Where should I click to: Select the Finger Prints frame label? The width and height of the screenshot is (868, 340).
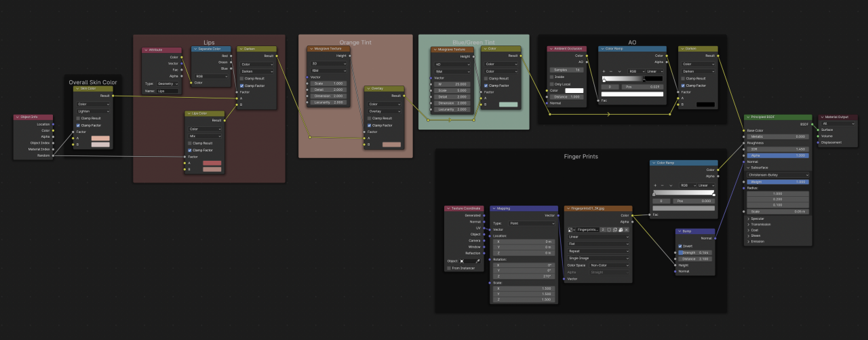[582, 157]
